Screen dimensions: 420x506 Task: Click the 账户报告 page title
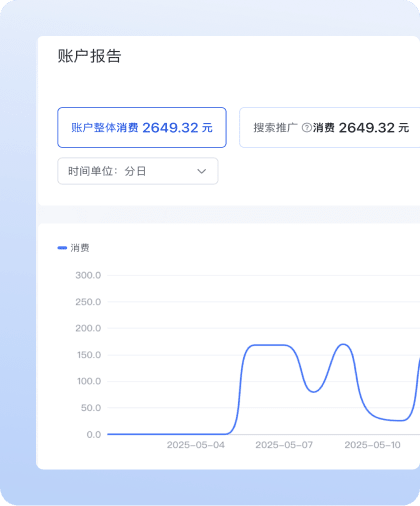tap(89, 56)
